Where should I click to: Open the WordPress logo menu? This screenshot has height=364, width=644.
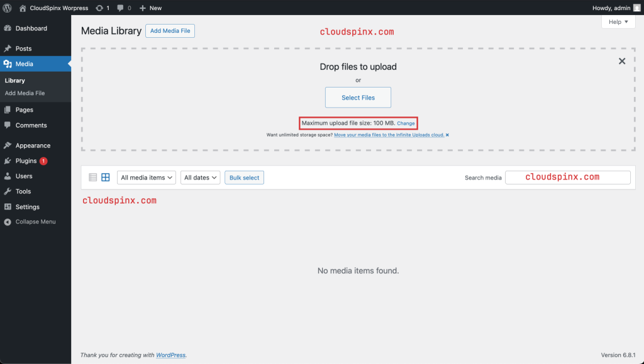click(x=6, y=8)
